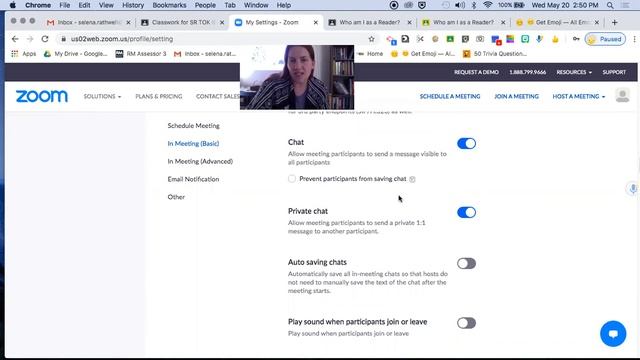The image size is (640, 360).
Task: Click the microphone extension icon in toolbar
Action: (x=540, y=39)
